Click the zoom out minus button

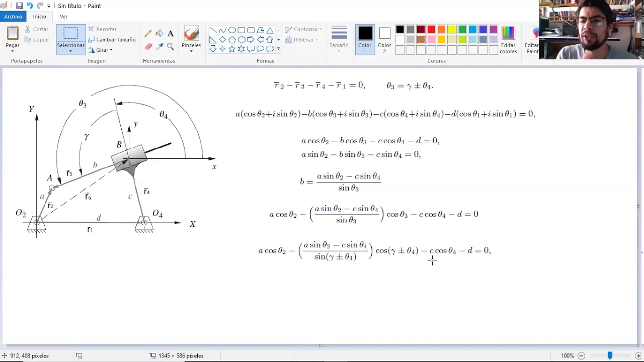tap(581, 356)
